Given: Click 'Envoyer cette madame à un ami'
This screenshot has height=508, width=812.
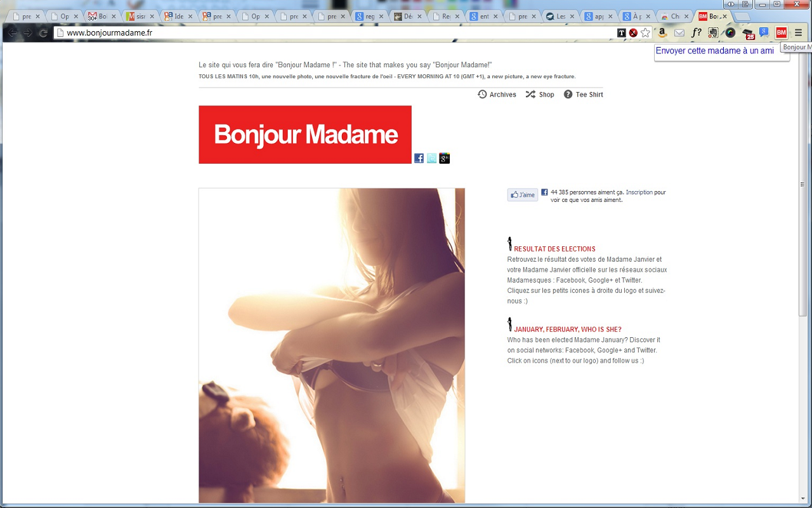Looking at the screenshot, I should (x=714, y=51).
